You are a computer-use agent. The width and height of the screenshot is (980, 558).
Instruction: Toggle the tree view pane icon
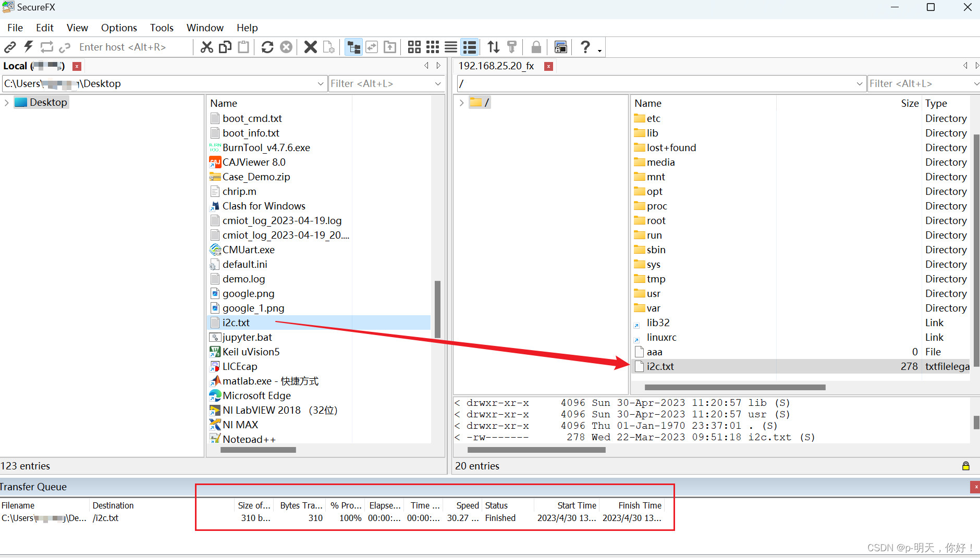pos(353,47)
